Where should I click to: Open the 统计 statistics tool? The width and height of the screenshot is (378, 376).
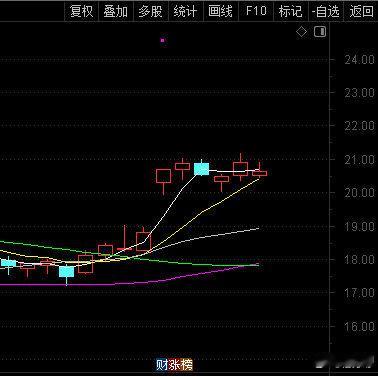[x=185, y=11]
